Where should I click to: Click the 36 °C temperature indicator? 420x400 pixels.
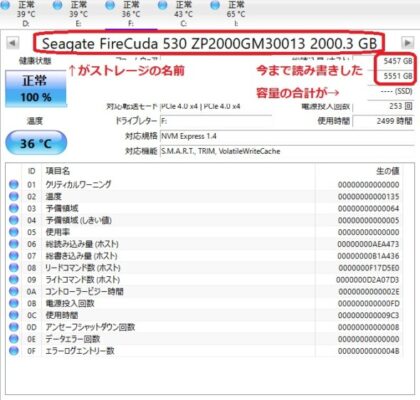(36, 143)
